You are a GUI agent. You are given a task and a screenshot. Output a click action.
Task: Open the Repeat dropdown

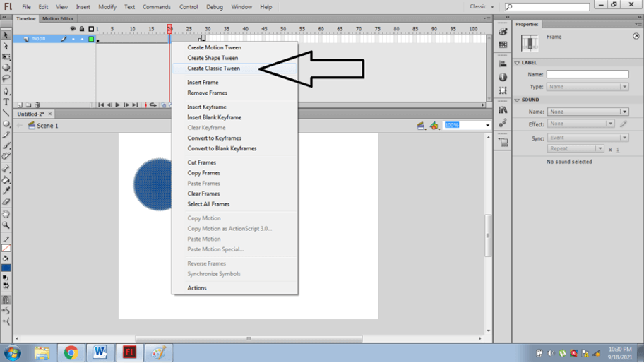(576, 148)
